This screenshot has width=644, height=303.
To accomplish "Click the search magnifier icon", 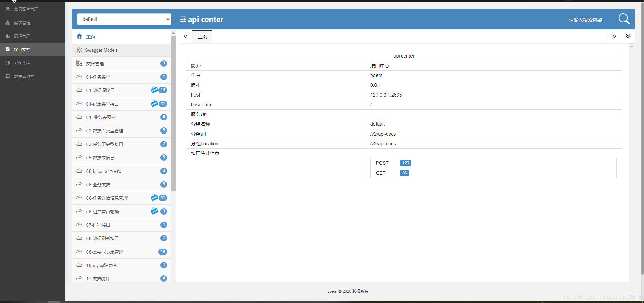I will (624, 19).
